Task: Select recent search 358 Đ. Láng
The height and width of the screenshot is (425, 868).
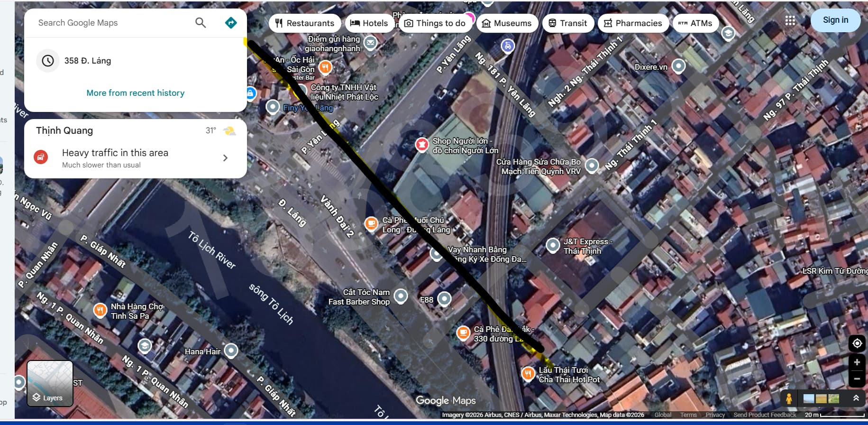Action: [x=136, y=61]
